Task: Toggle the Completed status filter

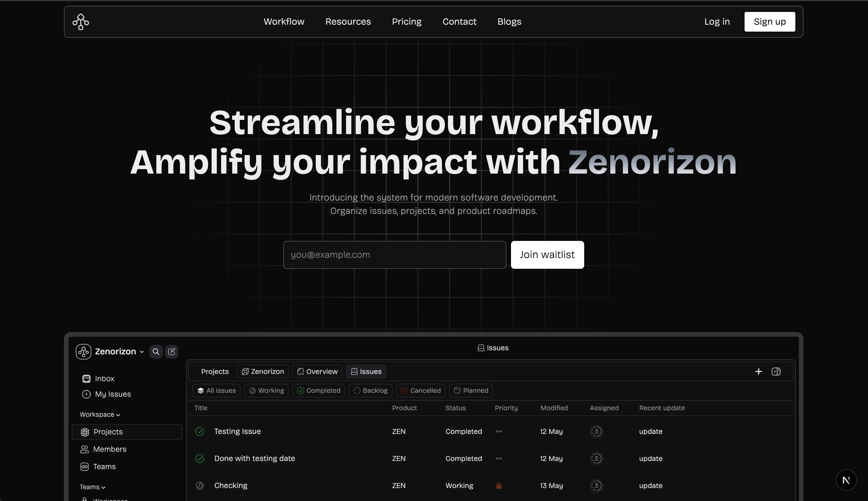Action: coord(318,390)
